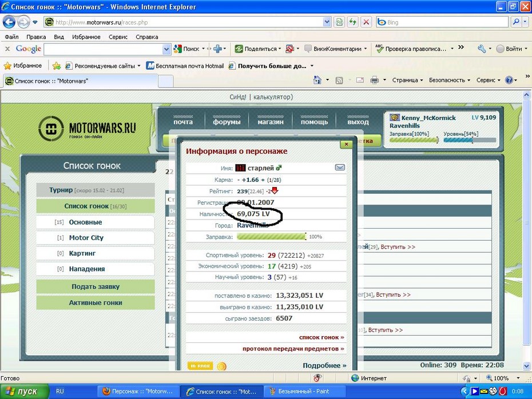This screenshot has width=532, height=399.
Task: Click the Bing search magnifier icon
Action: [x=516, y=22]
